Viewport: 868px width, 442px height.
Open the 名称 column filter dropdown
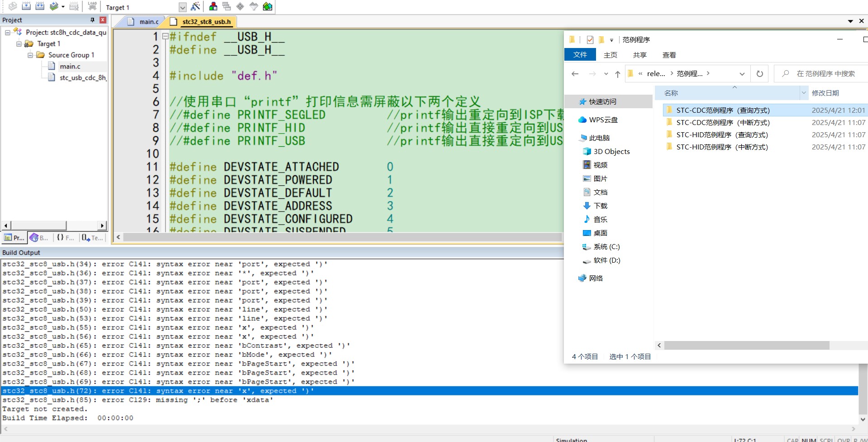point(804,93)
